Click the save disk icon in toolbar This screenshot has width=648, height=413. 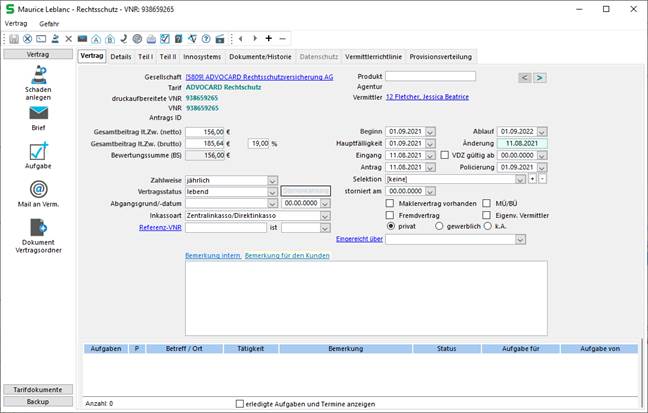tap(13, 38)
